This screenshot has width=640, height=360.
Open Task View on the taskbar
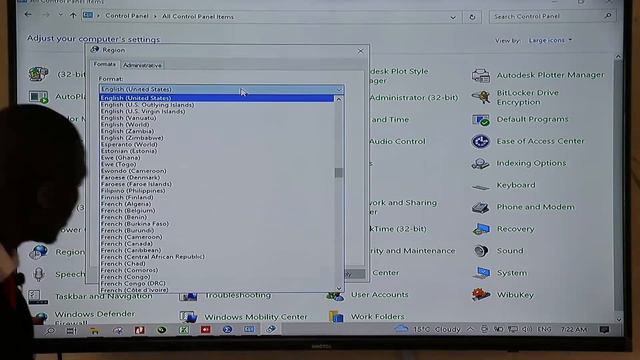pos(71,331)
